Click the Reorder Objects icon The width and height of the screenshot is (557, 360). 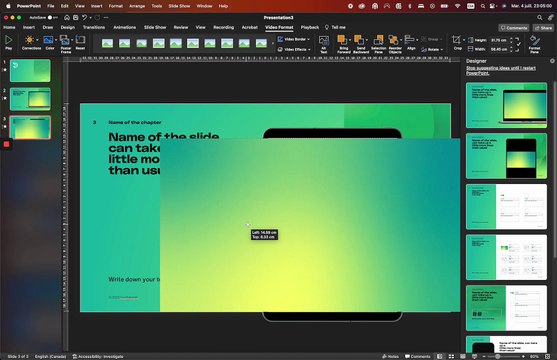coord(393,40)
